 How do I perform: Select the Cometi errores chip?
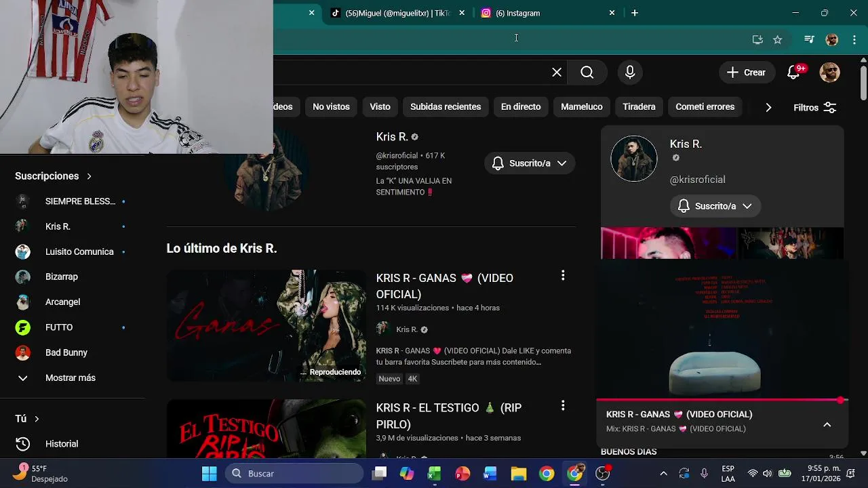(705, 107)
